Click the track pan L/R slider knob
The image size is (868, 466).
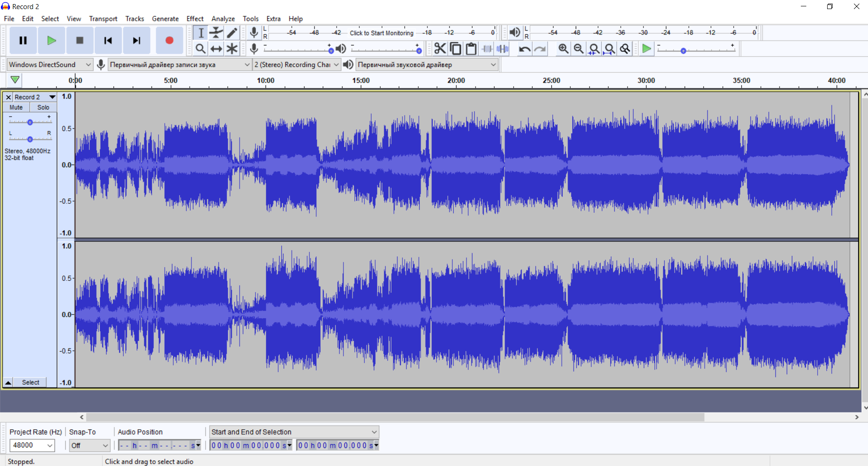coord(30,139)
